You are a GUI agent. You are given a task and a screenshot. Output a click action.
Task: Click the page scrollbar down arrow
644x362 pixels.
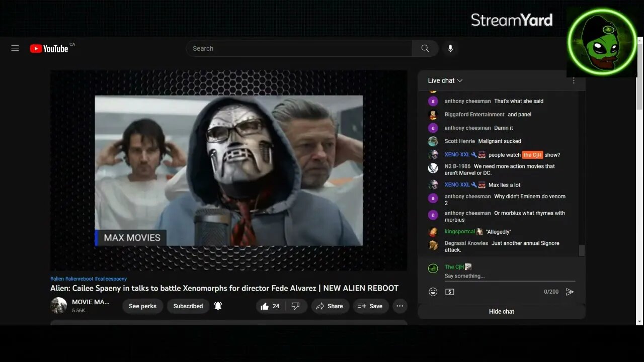[639, 321]
